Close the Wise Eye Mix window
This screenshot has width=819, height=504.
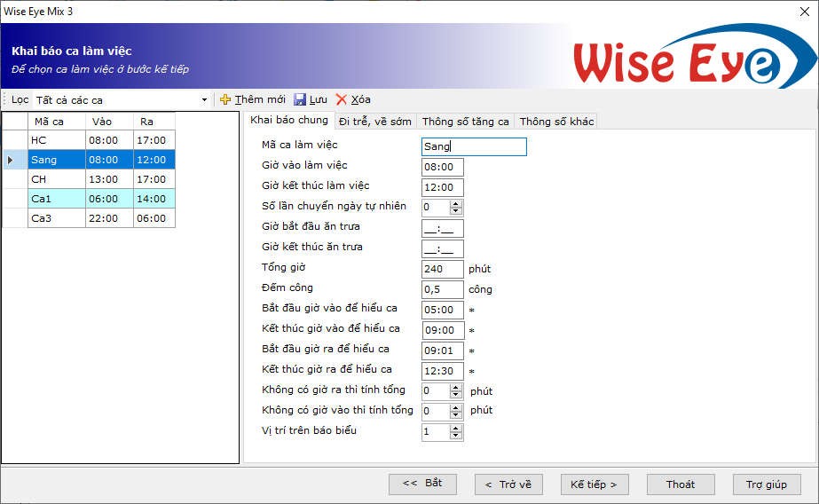coord(804,11)
